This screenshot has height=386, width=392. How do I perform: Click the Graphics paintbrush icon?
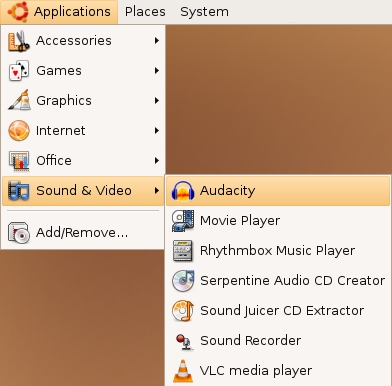pos(19,100)
